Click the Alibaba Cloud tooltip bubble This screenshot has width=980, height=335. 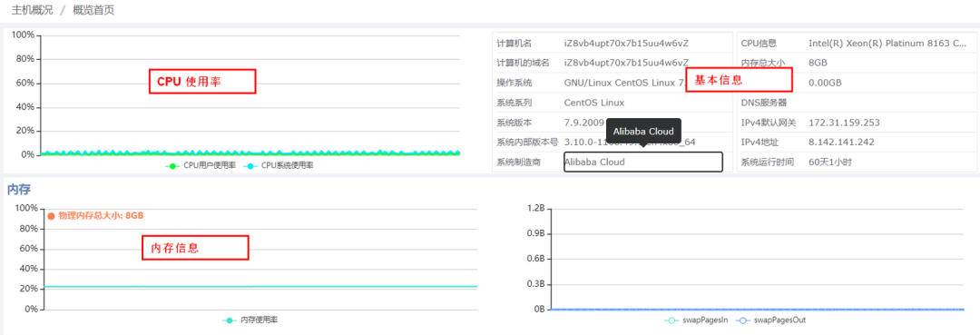(x=643, y=132)
